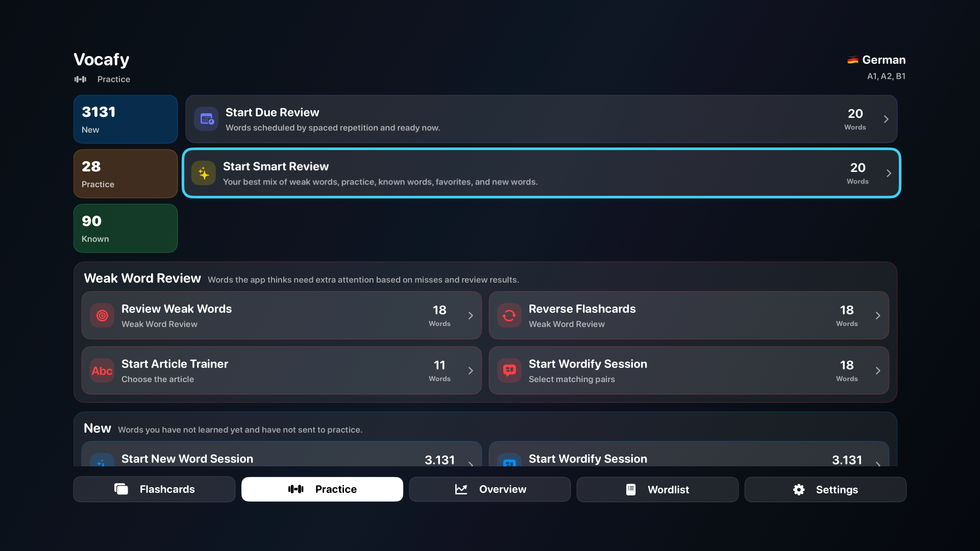The width and height of the screenshot is (980, 551).
Task: Click 20 Words count on Smart Review
Action: point(857,173)
